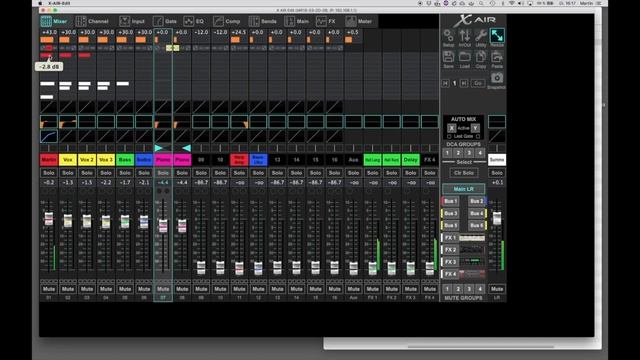Mute channel 07
The height and width of the screenshot is (360, 640).
pyautogui.click(x=163, y=289)
